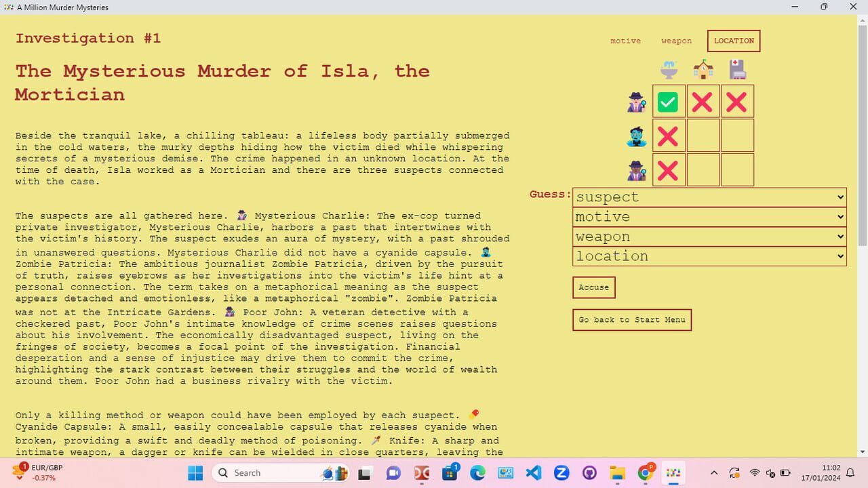The height and width of the screenshot is (488, 868).
Task: Select Zombie Patricia's zombie icon
Action: coord(635,136)
